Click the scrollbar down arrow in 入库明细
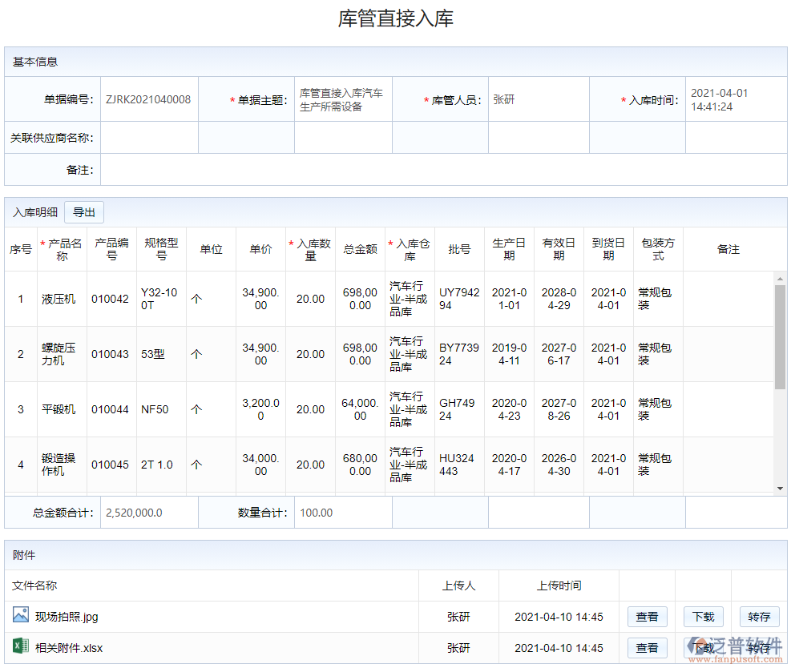The image size is (791, 672). coord(780,488)
